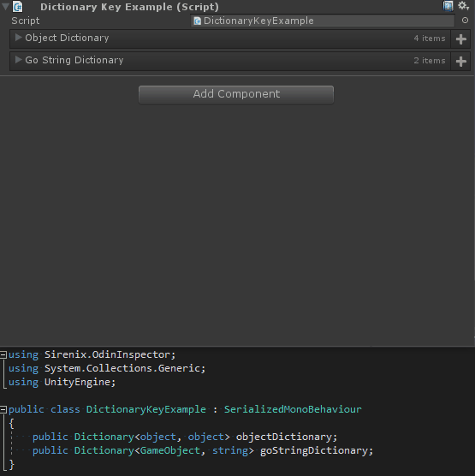Click the '4 items' count label
This screenshot has width=475, height=476.
point(430,39)
